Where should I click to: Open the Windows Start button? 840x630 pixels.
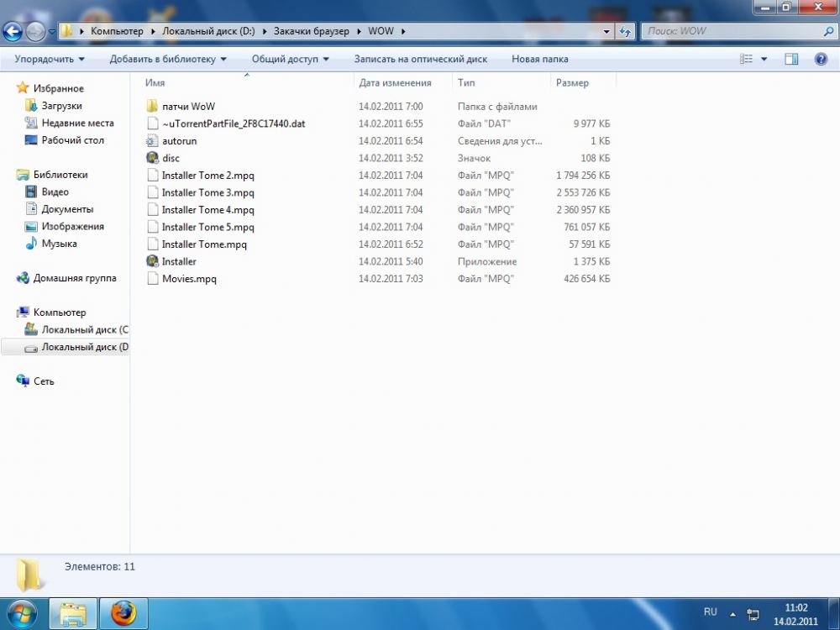click(x=21, y=614)
